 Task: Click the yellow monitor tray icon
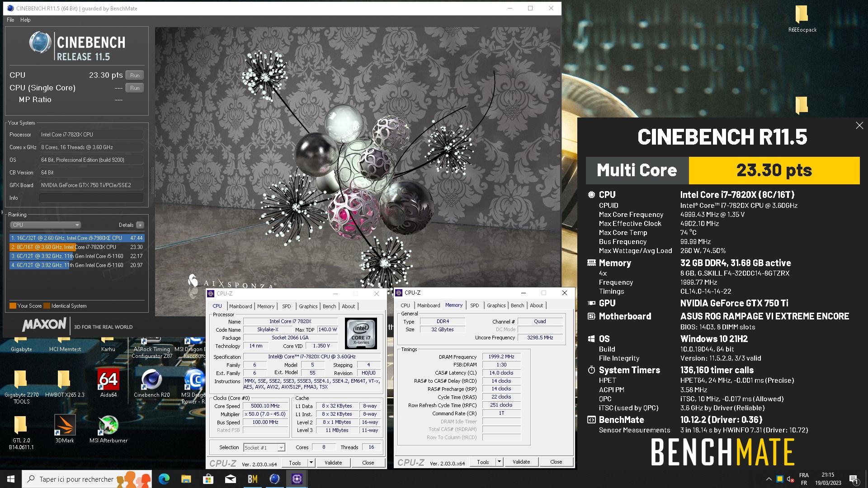(x=779, y=479)
